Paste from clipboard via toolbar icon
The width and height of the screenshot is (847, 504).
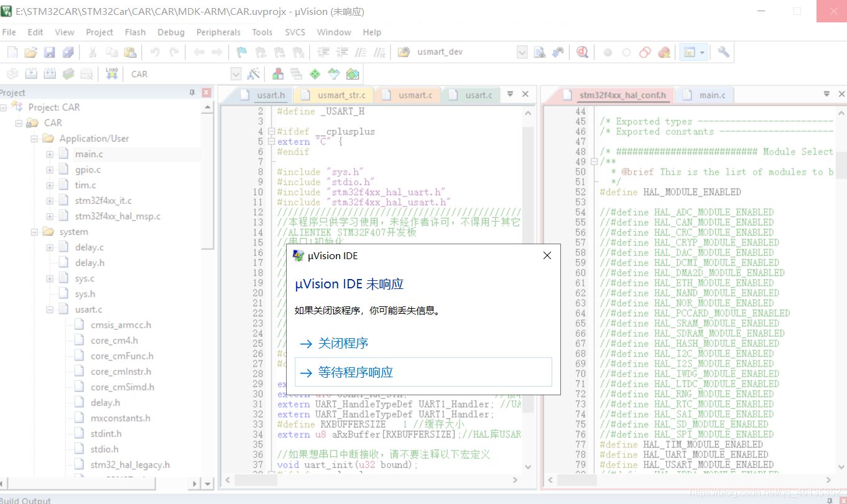coord(130,52)
